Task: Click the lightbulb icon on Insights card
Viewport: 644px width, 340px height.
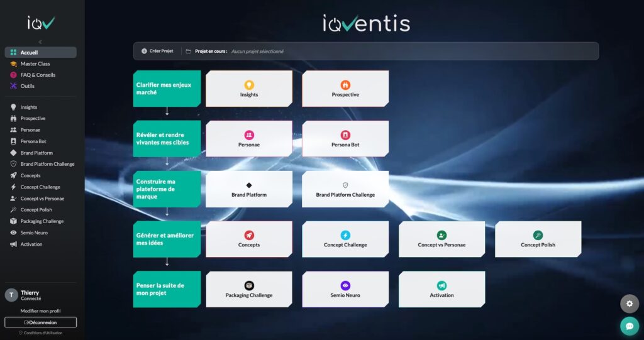Action: 249,85
